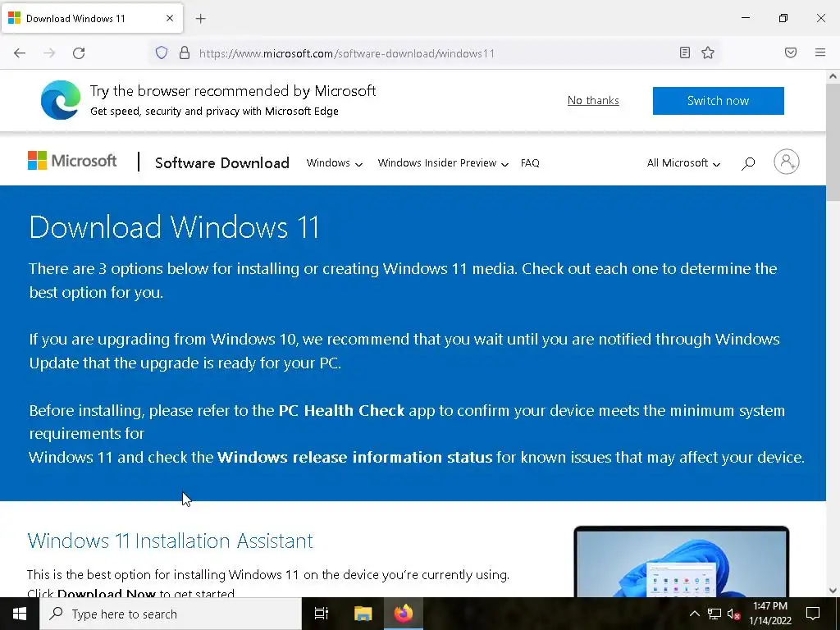Open the clock showing 1:47 PM
This screenshot has width=840, height=630.
[769, 614]
